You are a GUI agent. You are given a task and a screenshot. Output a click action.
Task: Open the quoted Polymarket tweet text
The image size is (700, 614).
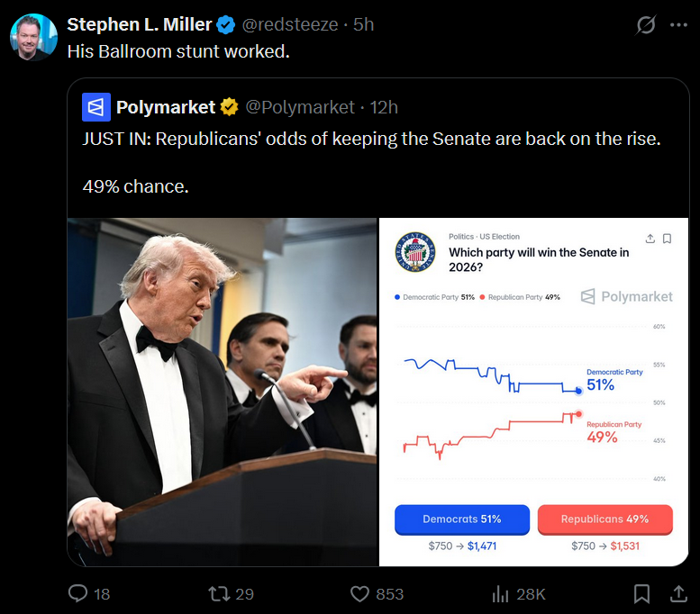click(x=371, y=140)
